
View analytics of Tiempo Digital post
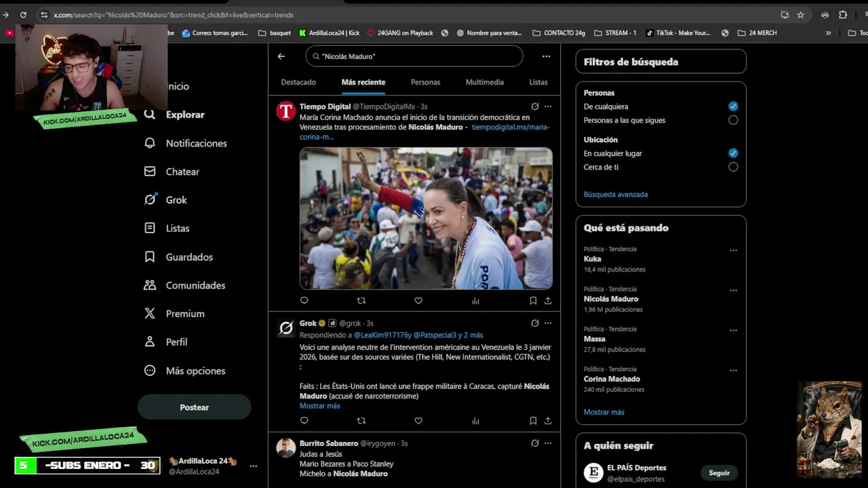tap(475, 300)
